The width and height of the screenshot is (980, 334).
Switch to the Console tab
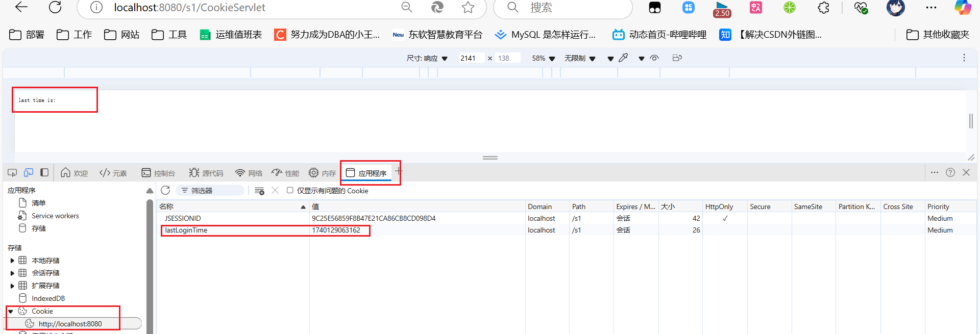[158, 173]
